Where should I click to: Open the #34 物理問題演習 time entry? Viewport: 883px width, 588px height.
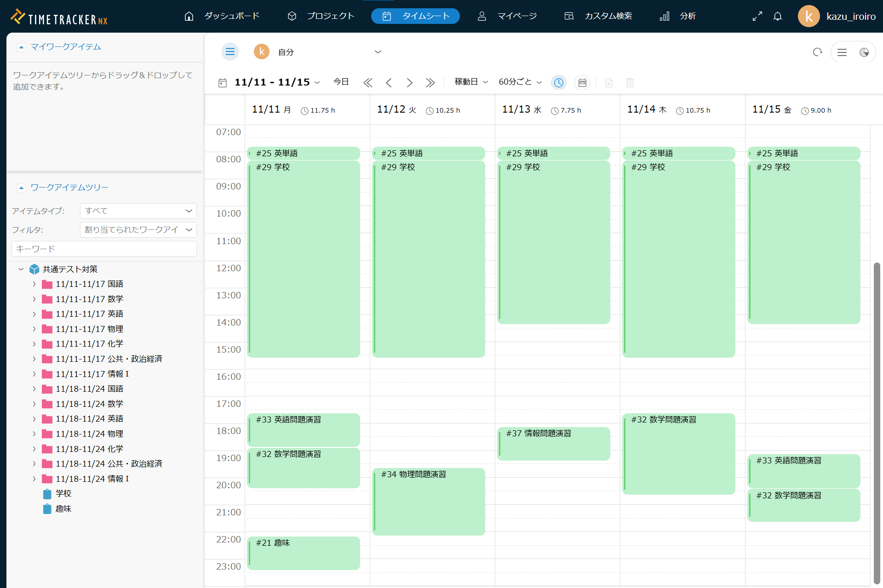click(428, 501)
